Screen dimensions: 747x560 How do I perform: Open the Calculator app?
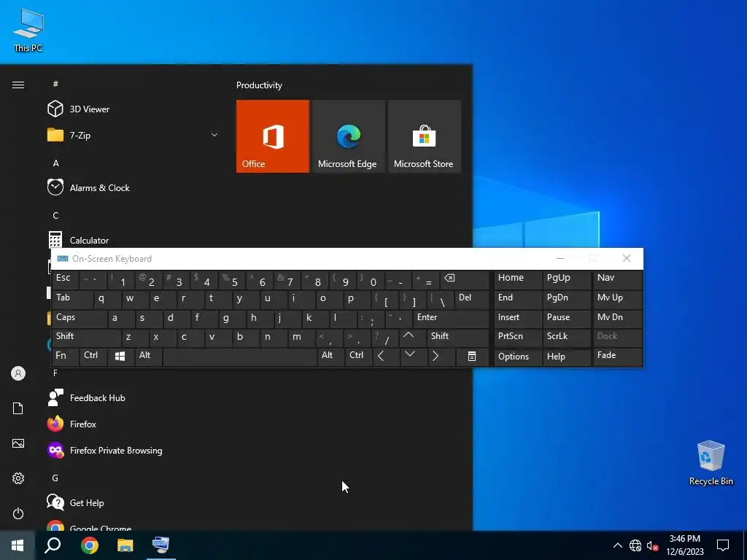tap(133, 240)
